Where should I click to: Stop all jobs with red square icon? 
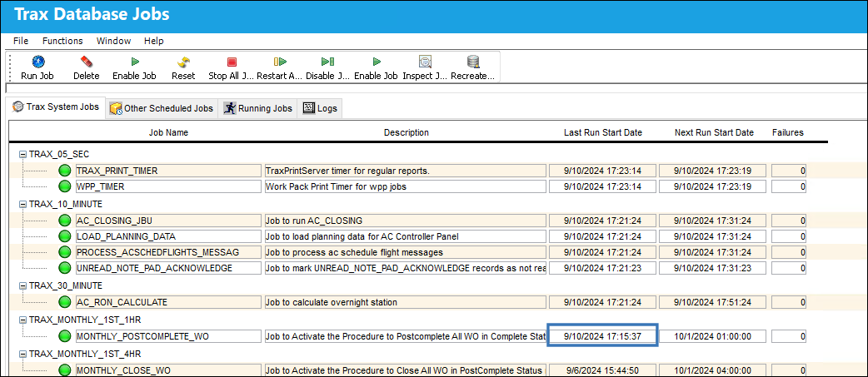232,62
